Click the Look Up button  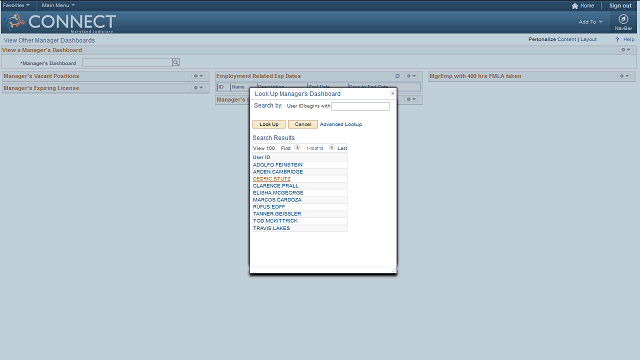click(269, 124)
